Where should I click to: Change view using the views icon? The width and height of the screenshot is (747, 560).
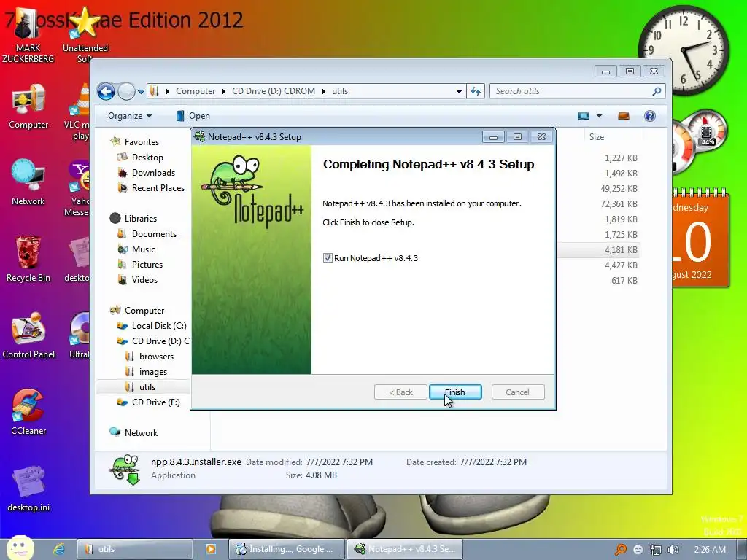point(584,116)
